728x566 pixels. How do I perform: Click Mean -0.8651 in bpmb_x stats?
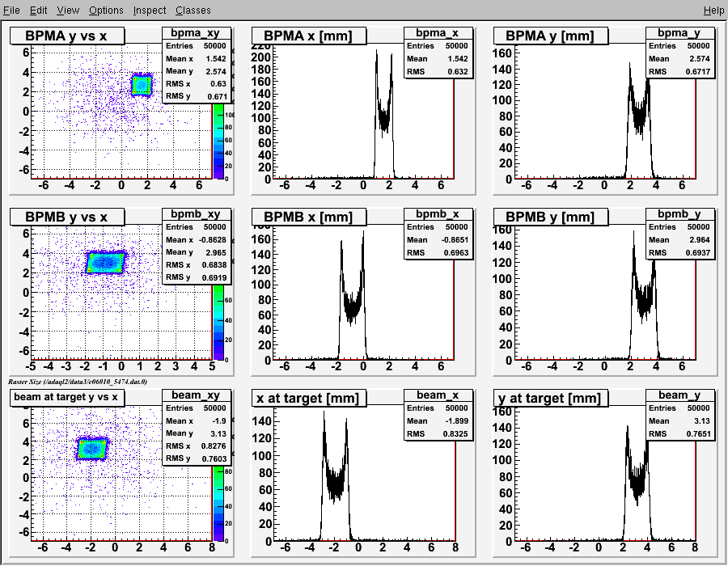438,240
